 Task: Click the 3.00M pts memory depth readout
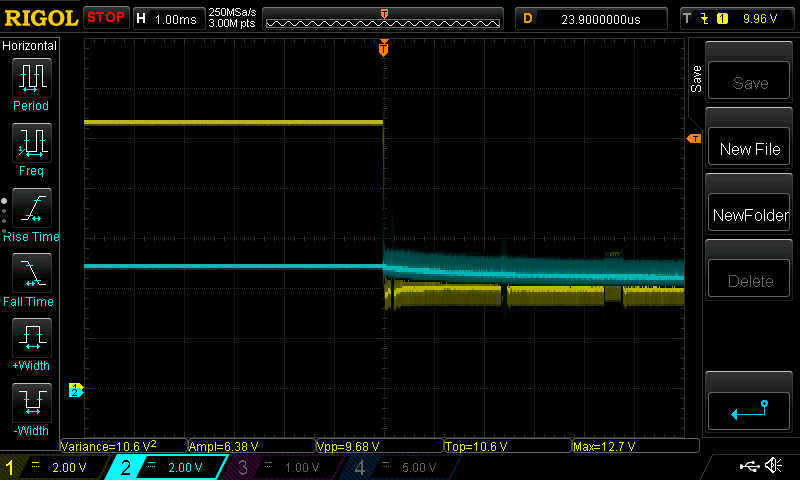(232, 23)
